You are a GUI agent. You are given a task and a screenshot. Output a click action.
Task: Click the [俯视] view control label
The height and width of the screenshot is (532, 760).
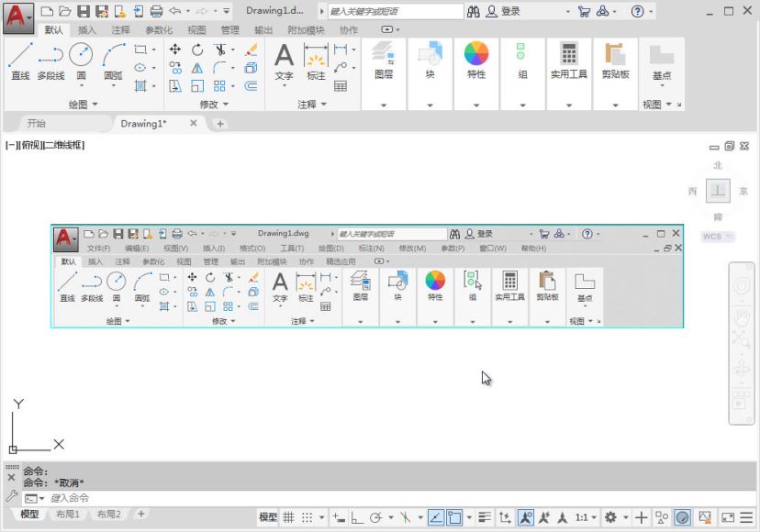[30, 145]
